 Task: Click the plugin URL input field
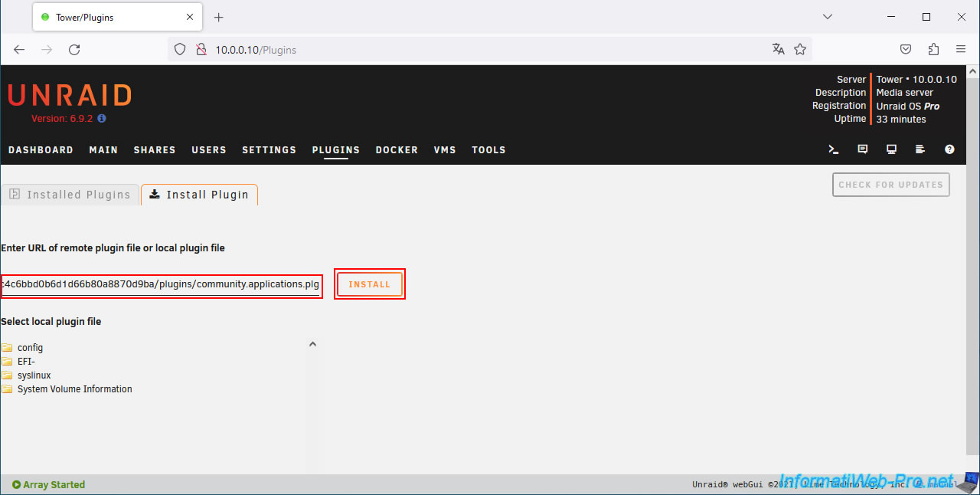pos(161,284)
